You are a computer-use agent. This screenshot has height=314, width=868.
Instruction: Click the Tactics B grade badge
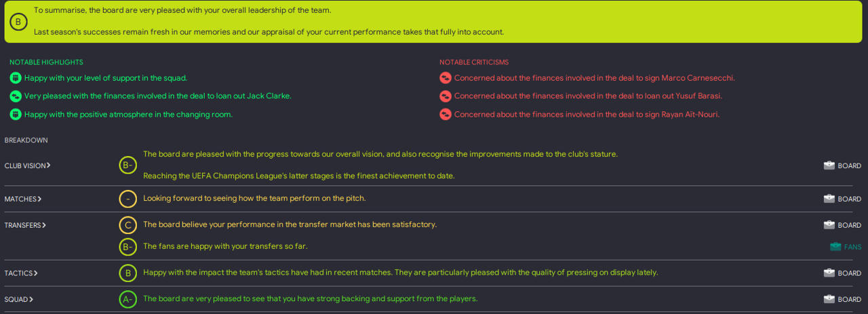click(127, 273)
